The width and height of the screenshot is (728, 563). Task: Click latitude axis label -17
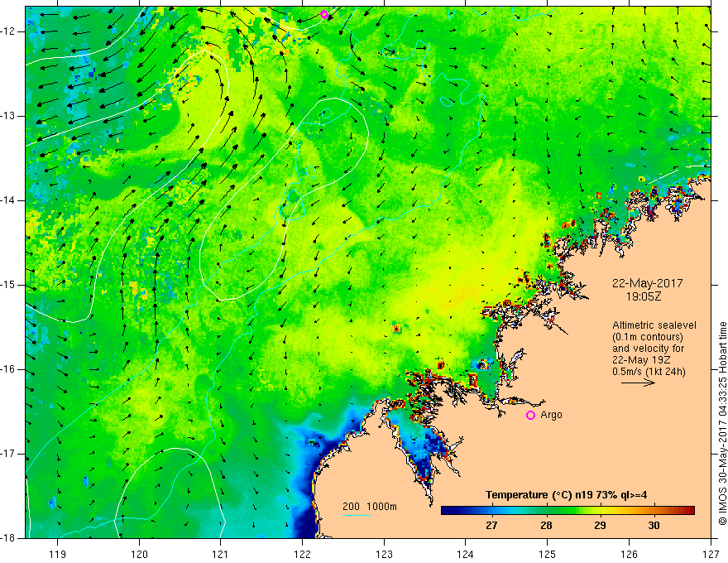point(9,454)
